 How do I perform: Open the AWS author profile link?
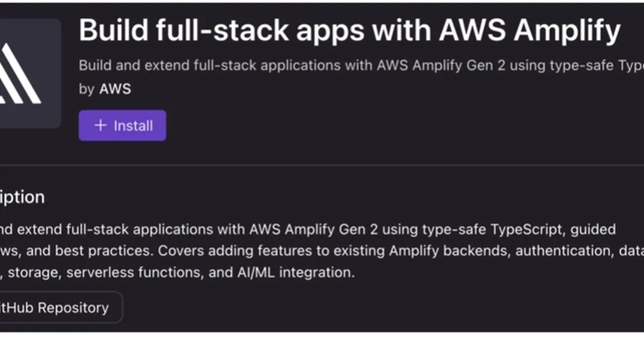(x=115, y=89)
